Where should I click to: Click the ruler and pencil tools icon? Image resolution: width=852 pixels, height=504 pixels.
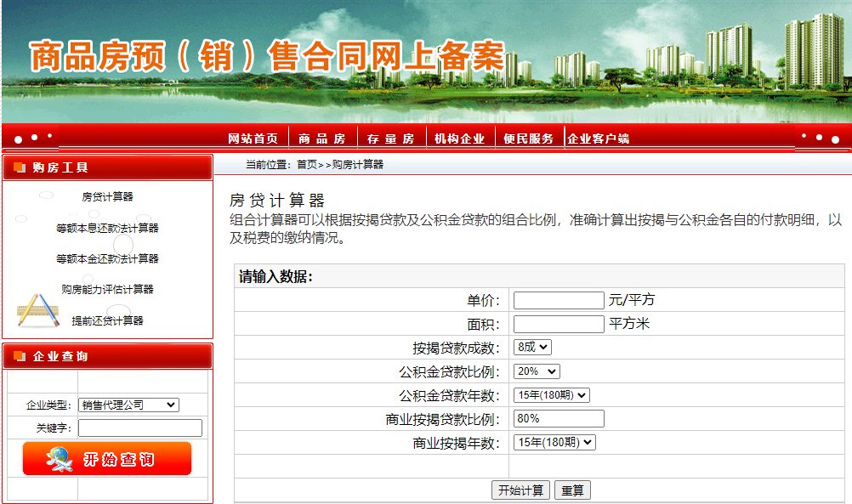pyautogui.click(x=37, y=311)
